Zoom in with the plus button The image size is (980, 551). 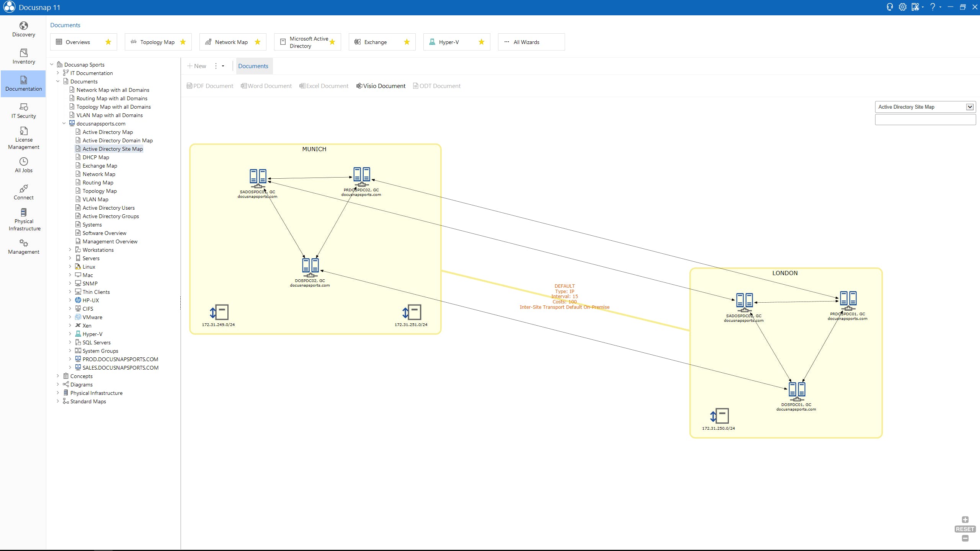click(965, 520)
